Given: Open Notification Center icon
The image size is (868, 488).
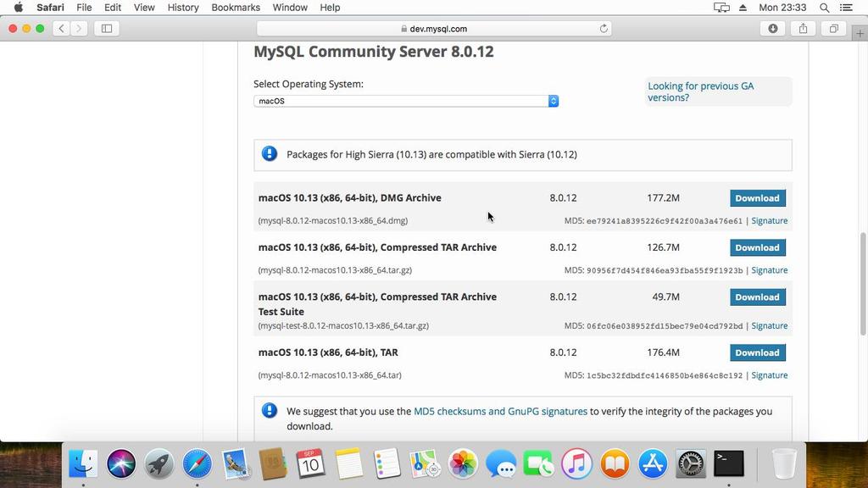Looking at the screenshot, I should (x=846, y=7).
